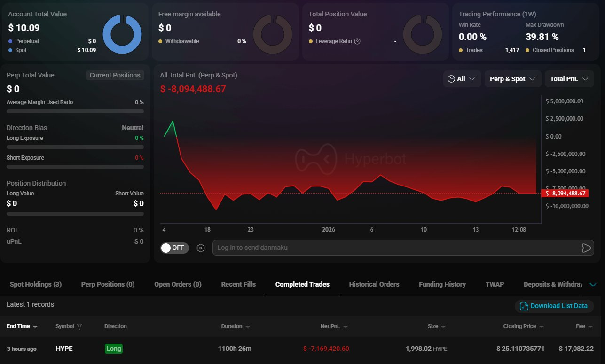Sort trades by Net PnL icon
605x364 pixels.
pos(346,326)
